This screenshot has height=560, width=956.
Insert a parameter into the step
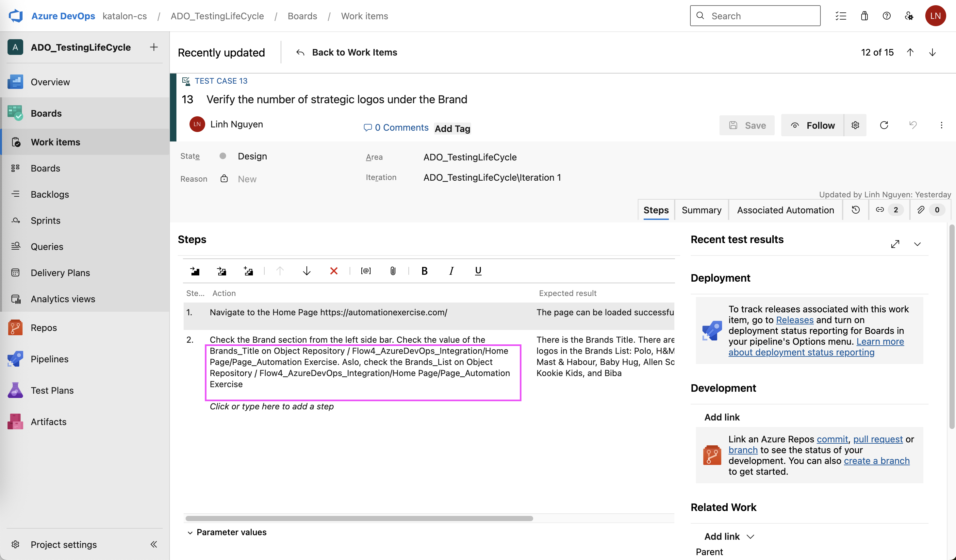coord(366,271)
